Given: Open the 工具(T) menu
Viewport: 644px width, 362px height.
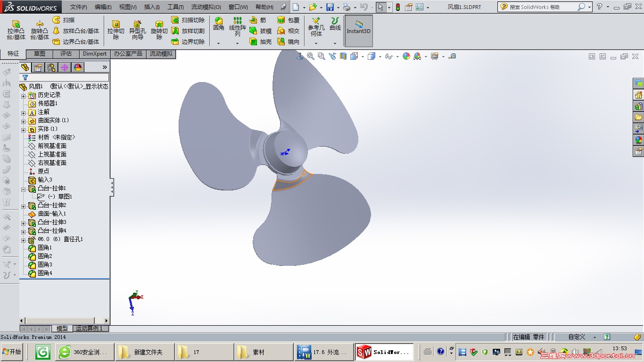Looking at the screenshot, I should coord(175,7).
